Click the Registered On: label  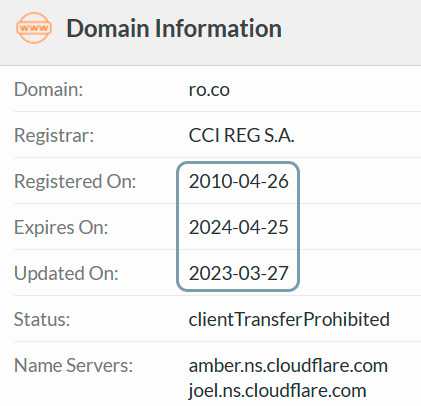click(x=75, y=181)
